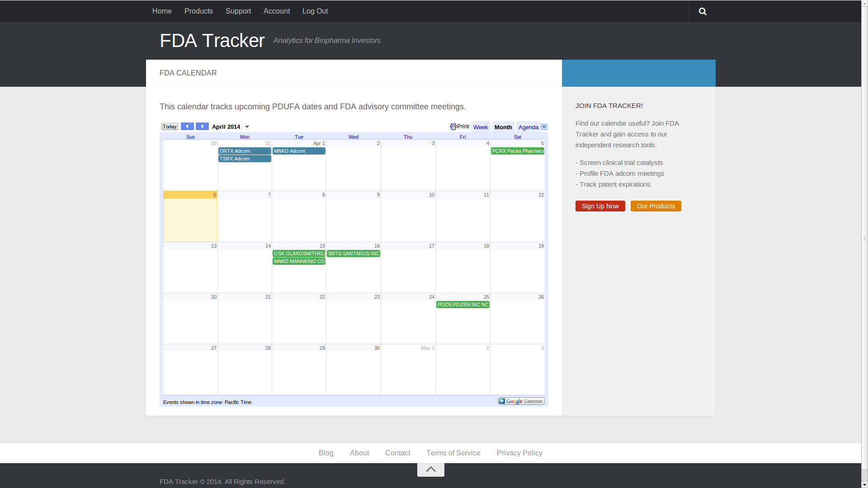Image resolution: width=868 pixels, height=488 pixels.
Task: Click the Sun column header
Action: click(x=190, y=137)
